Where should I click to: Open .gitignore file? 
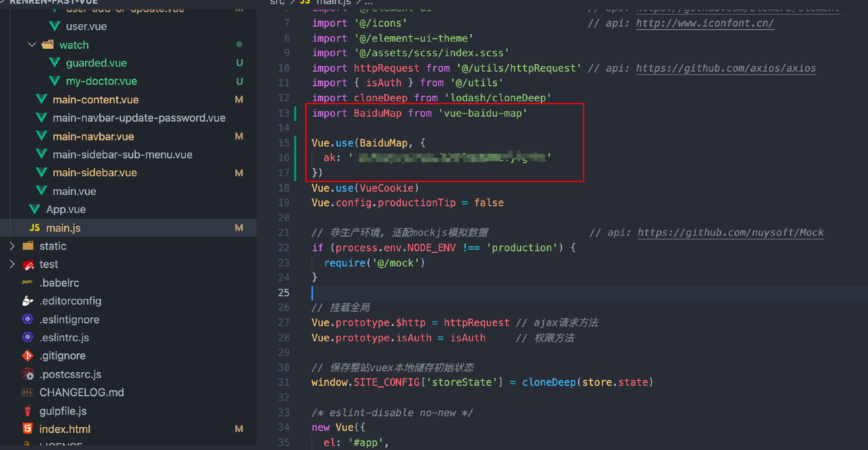click(63, 355)
